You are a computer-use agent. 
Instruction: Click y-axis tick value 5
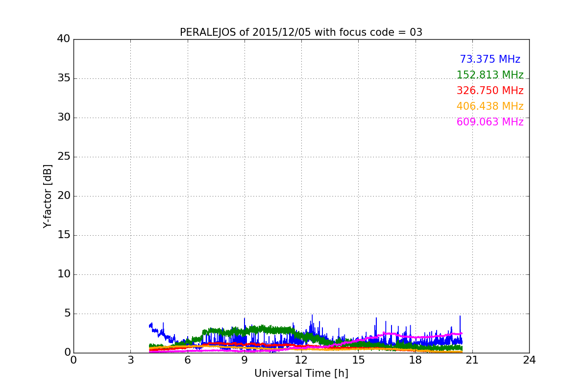pyautogui.click(x=67, y=314)
